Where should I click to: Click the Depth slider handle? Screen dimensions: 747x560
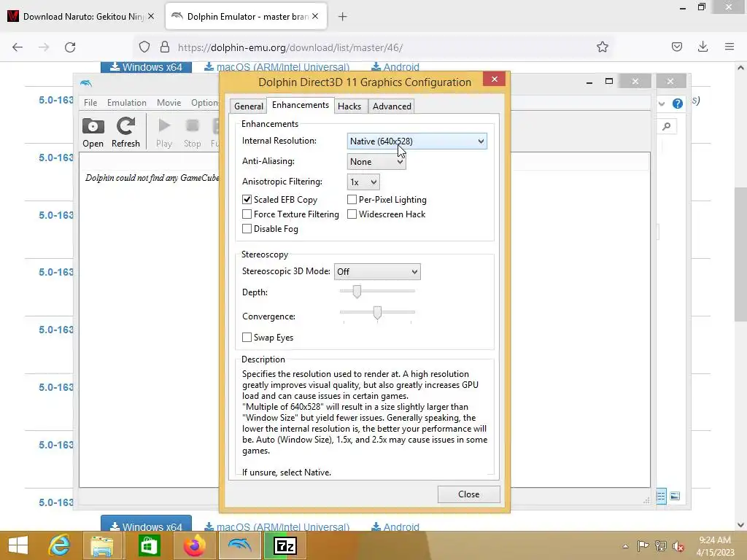click(x=357, y=292)
